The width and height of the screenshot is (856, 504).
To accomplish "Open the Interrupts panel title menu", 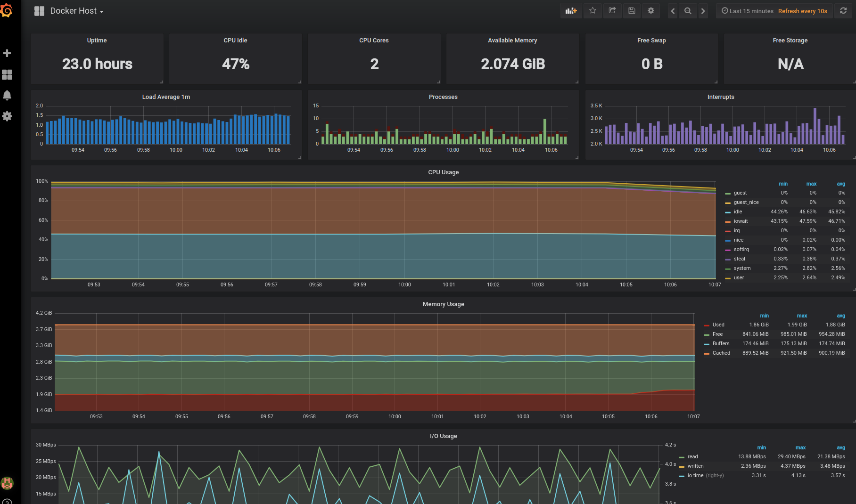I will pos(721,97).
